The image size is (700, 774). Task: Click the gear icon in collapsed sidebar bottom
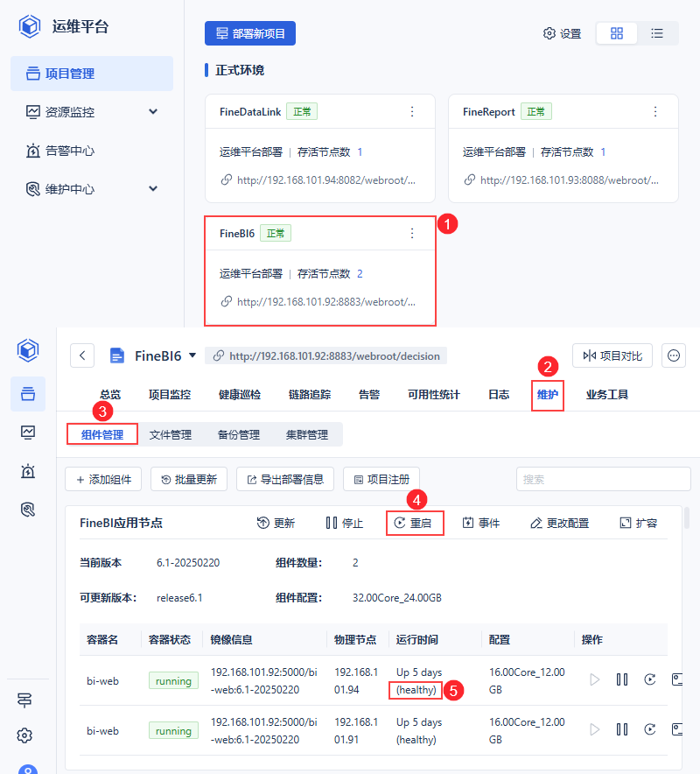24,735
